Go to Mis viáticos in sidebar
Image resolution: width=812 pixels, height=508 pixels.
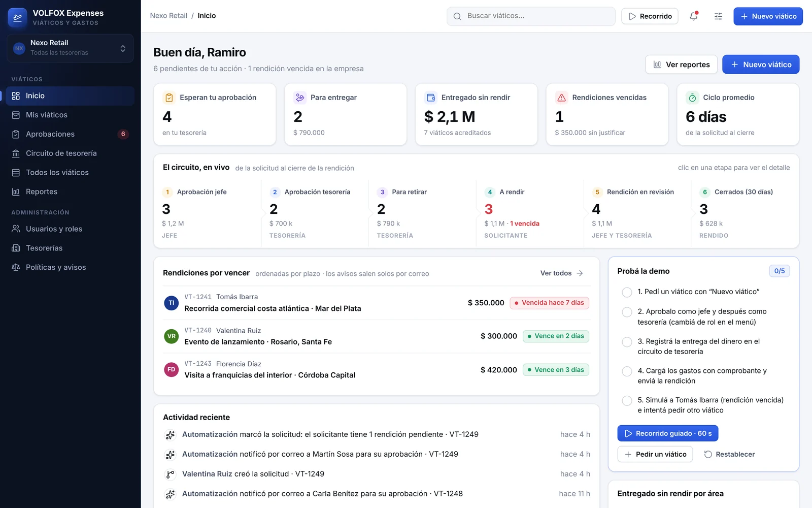coord(70,115)
